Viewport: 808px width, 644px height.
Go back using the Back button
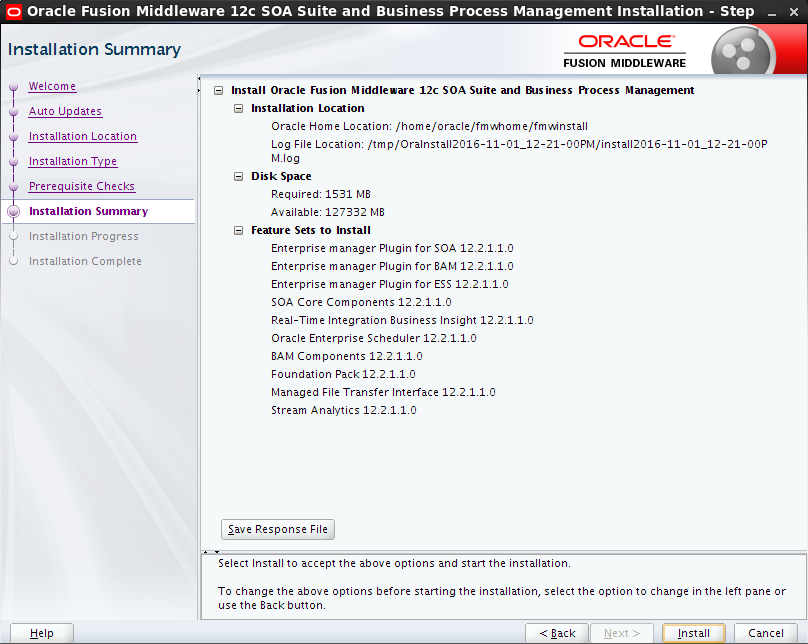(x=556, y=632)
